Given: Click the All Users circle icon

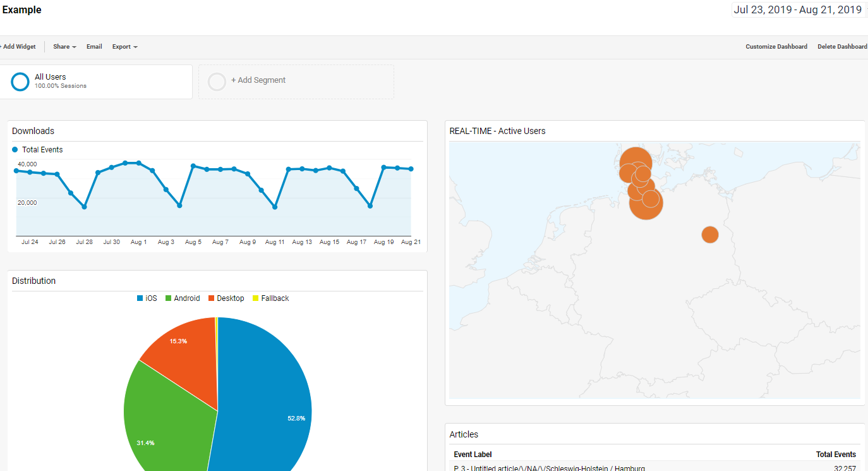Looking at the screenshot, I should tap(20, 82).
